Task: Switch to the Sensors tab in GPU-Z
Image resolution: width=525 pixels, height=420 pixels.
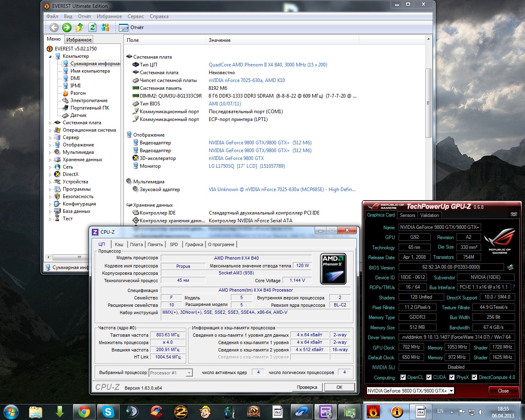Action: (x=407, y=215)
